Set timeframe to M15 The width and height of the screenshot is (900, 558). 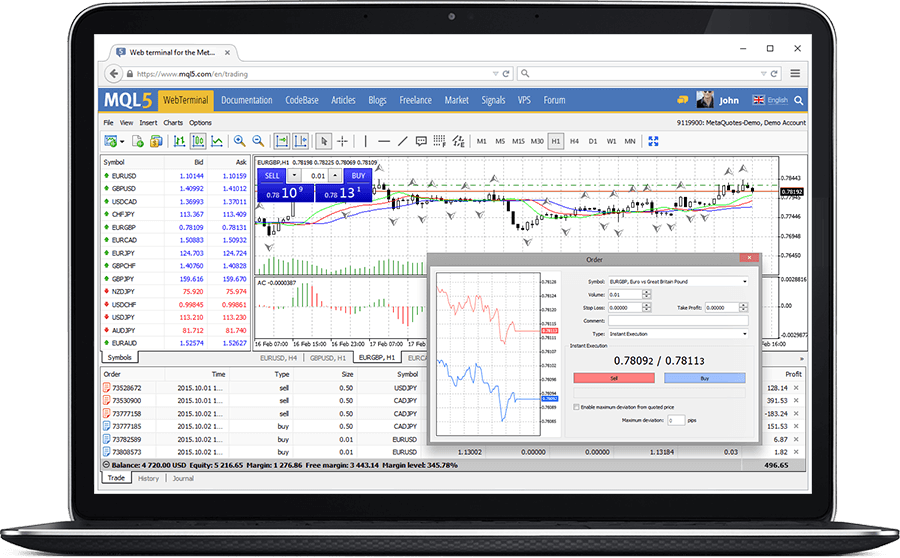tap(518, 141)
